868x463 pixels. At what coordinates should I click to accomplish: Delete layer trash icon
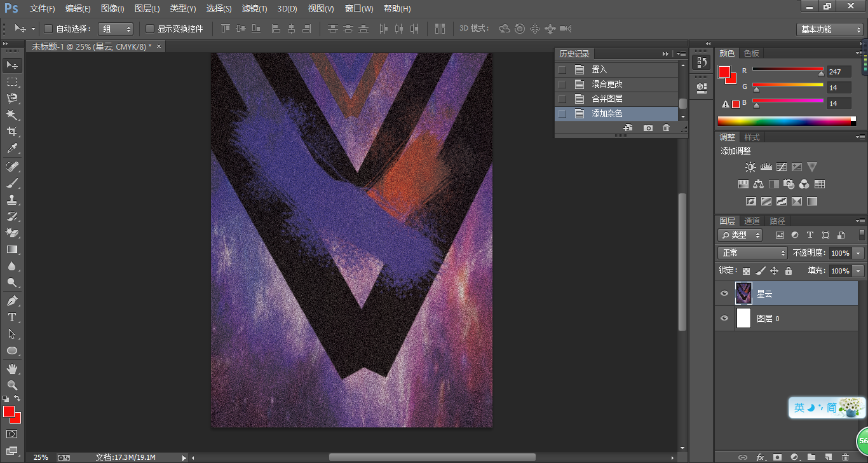(x=845, y=457)
